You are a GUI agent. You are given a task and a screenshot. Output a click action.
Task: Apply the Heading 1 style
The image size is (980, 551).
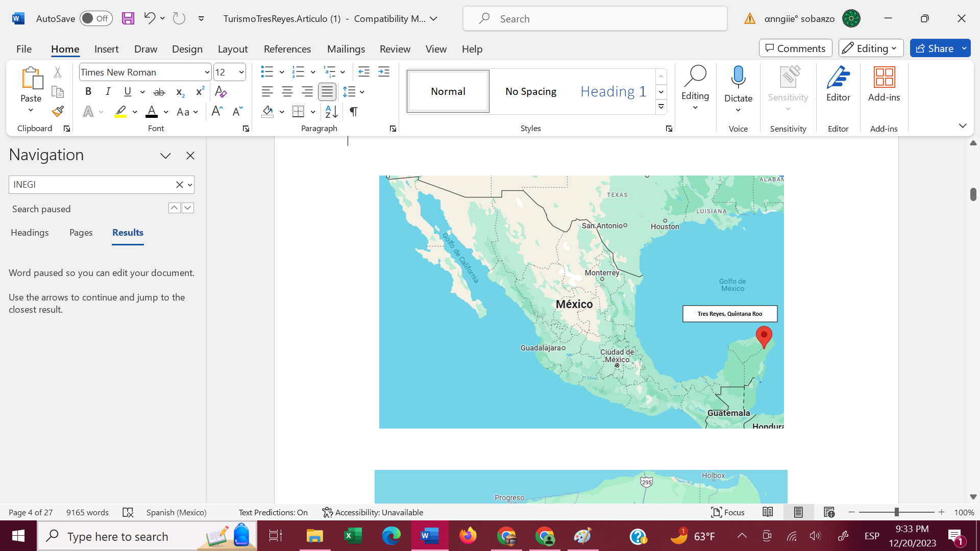pos(612,91)
